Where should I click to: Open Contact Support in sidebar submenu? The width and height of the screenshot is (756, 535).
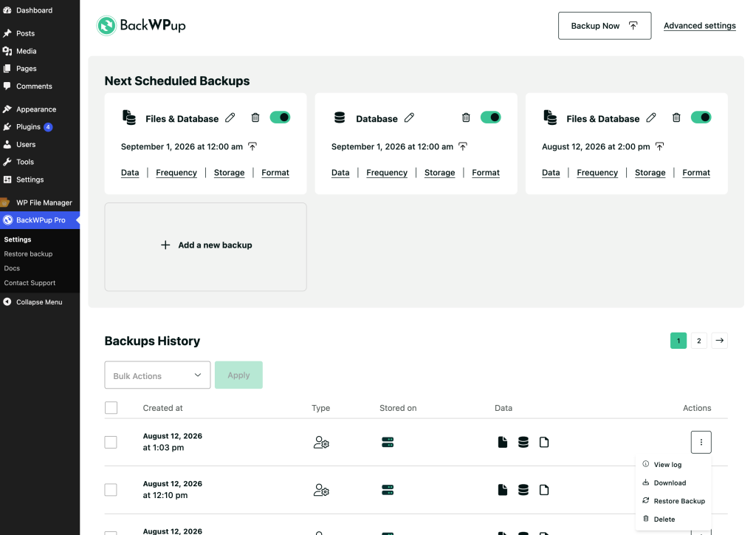pos(30,283)
